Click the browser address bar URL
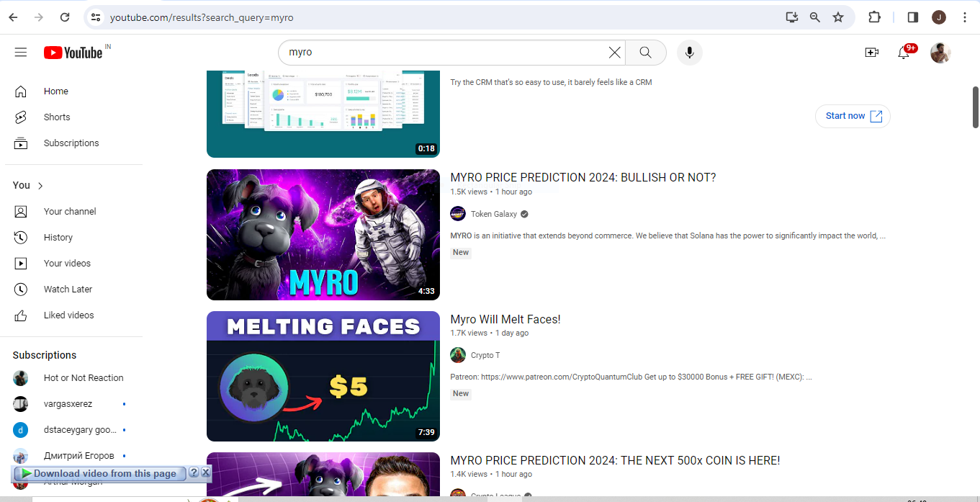The width and height of the screenshot is (980, 502). click(x=202, y=17)
